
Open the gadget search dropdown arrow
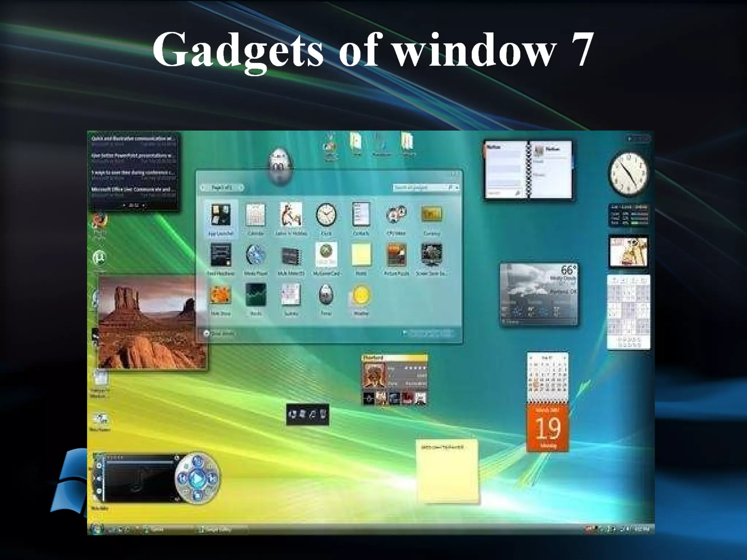tap(457, 187)
